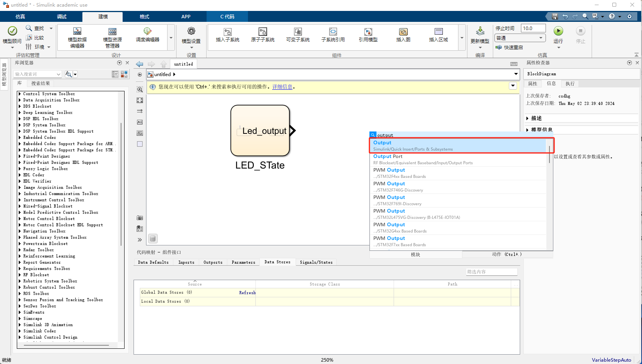Screen dimensions: 642x364
Task: Open the untitled breadcrumb path dropdown
Action: (516, 74)
